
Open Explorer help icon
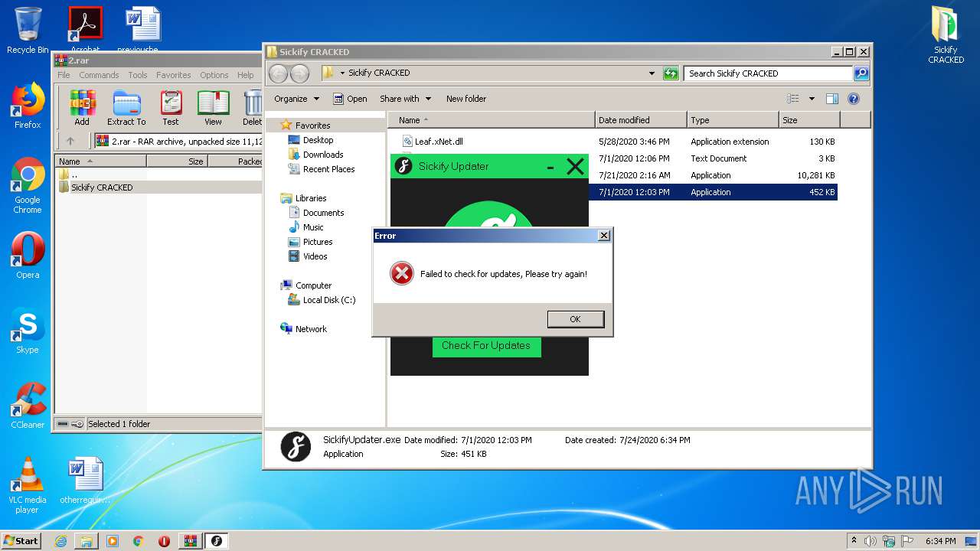click(x=854, y=99)
